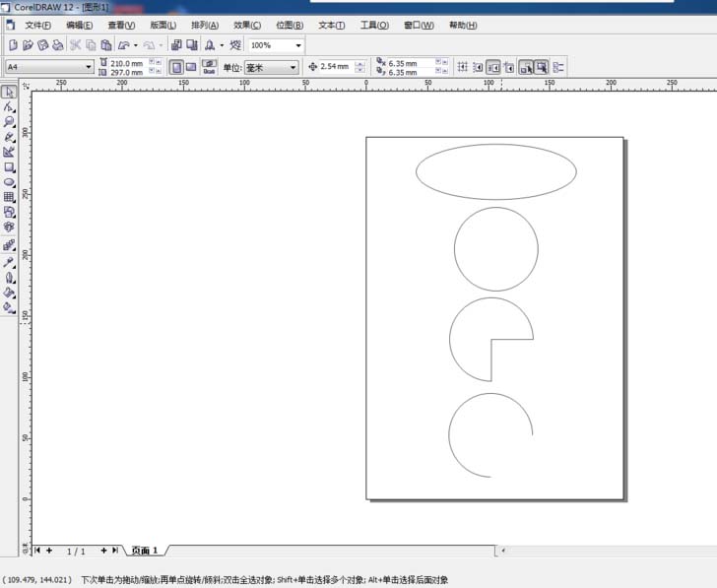The image size is (717, 588).
Task: Select the Zoom tool in the toolbox
Action: [x=9, y=122]
